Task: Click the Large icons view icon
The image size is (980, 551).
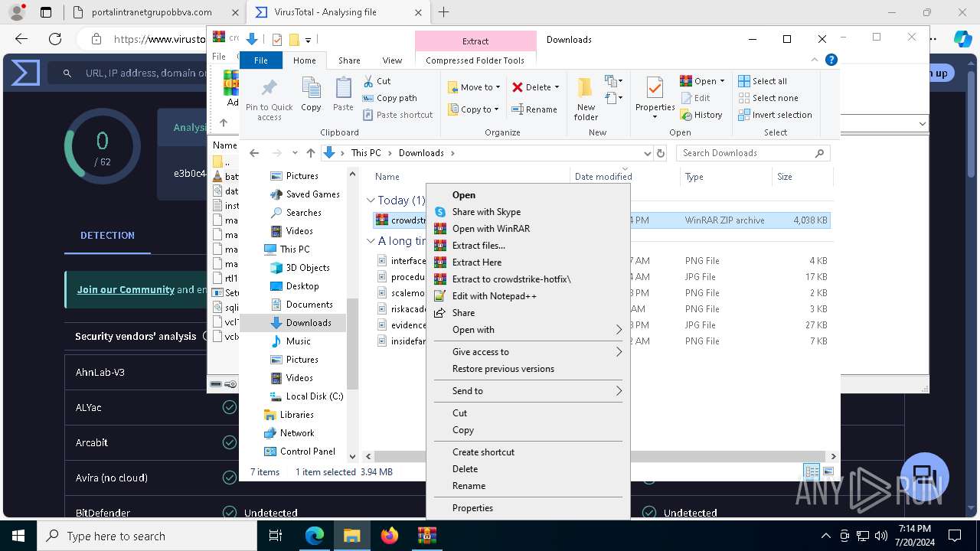Action: point(828,471)
